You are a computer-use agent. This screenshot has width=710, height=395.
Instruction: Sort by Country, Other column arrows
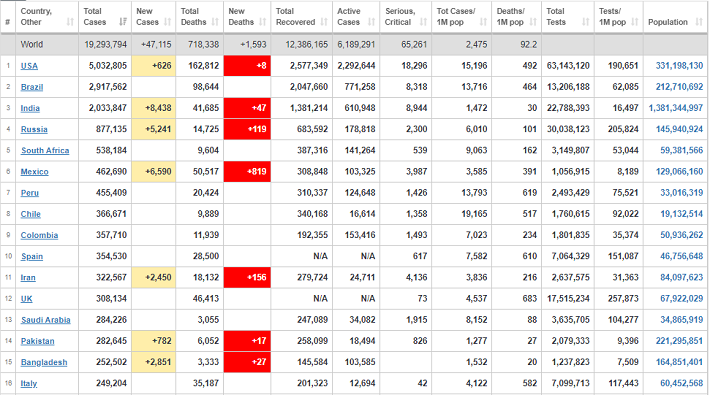pyautogui.click(x=70, y=22)
